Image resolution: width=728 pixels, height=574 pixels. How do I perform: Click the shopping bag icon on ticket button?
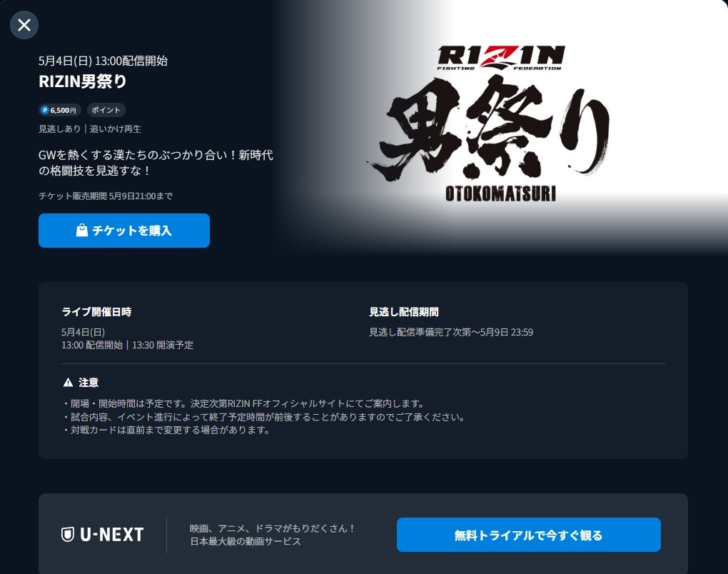click(x=81, y=231)
